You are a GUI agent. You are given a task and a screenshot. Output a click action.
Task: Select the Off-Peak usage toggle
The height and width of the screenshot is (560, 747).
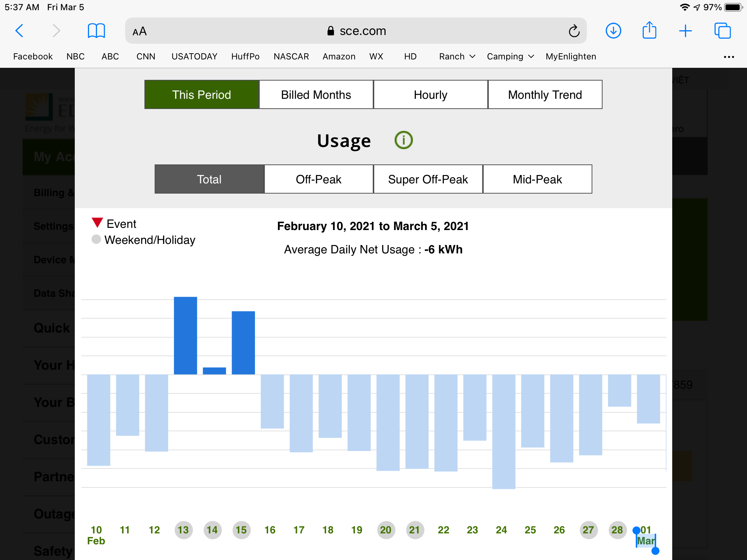coord(318,179)
